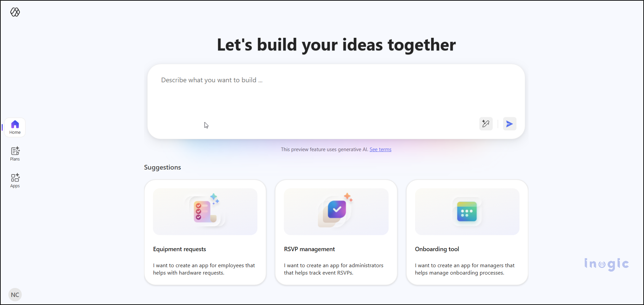Open Apps from the left sidebar
This screenshot has height=305, width=644.
pos(15,180)
